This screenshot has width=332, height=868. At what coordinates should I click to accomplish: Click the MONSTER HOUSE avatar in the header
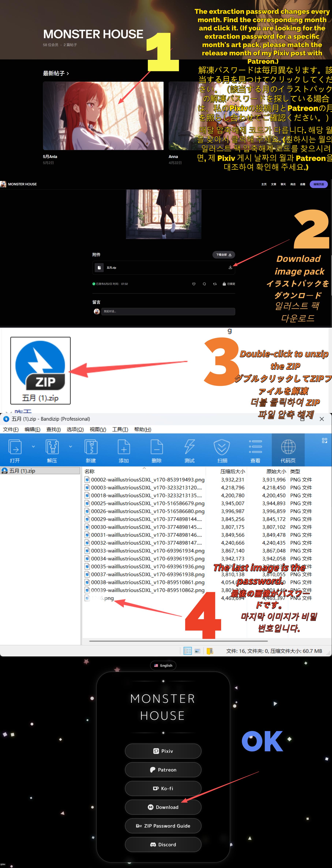[x=3, y=184]
